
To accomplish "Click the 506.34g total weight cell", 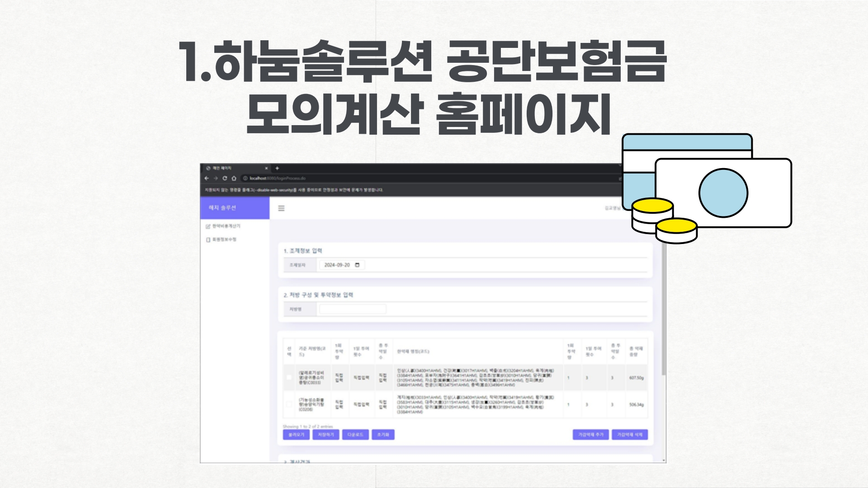I will (x=637, y=404).
